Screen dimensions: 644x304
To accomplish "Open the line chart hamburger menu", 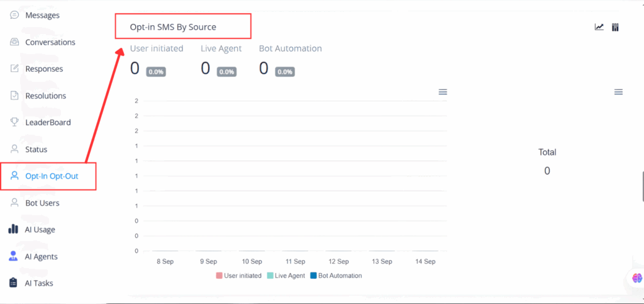I will pos(443,92).
